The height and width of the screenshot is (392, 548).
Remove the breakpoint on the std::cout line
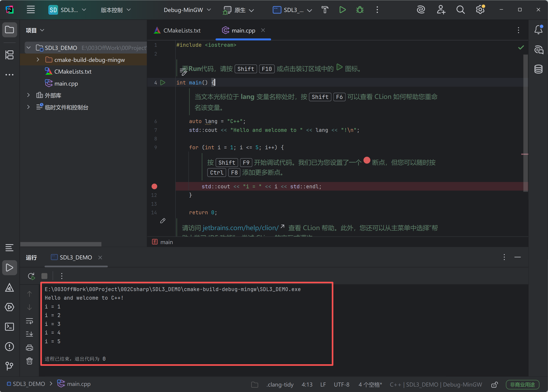point(154,186)
